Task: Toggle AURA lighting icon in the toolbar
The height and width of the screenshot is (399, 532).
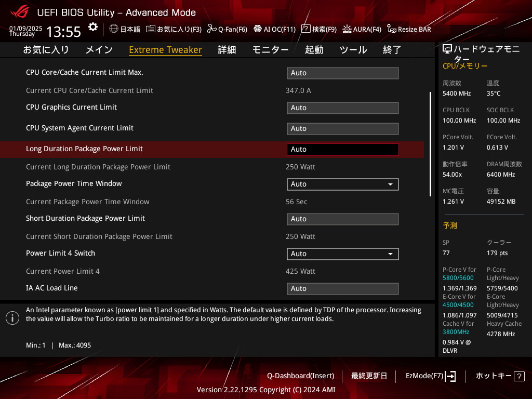Action: click(347, 29)
